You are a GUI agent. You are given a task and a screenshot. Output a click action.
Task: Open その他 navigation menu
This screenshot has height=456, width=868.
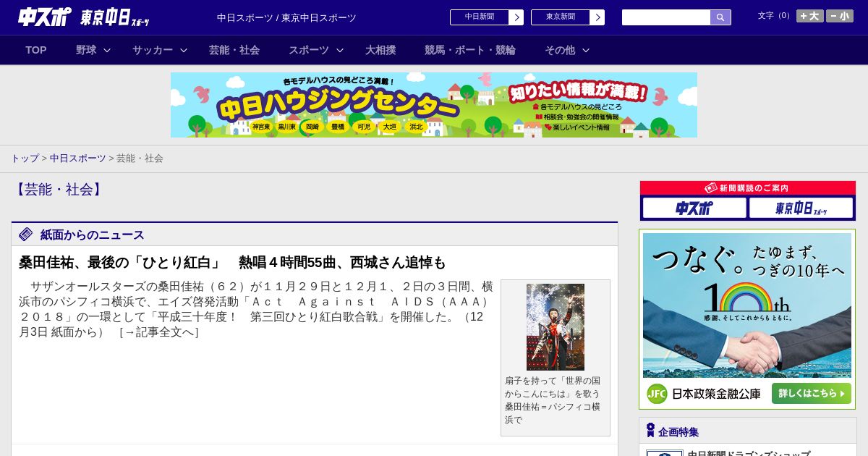pos(560,50)
